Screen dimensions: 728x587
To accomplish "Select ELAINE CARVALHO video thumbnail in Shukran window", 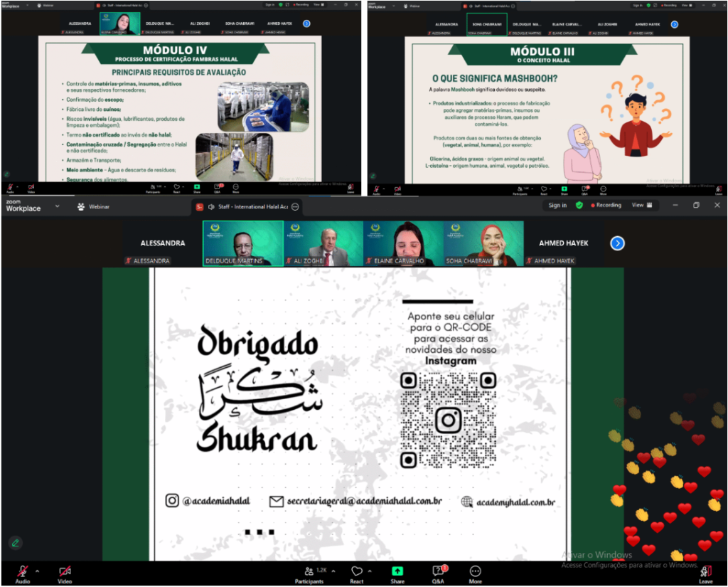I will pyautogui.click(x=403, y=243).
